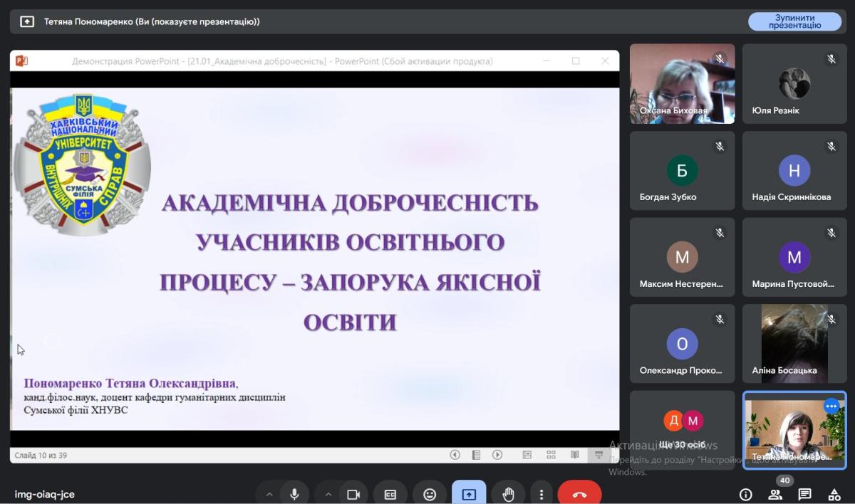Click Олександр Проко avatar О

coord(682,345)
